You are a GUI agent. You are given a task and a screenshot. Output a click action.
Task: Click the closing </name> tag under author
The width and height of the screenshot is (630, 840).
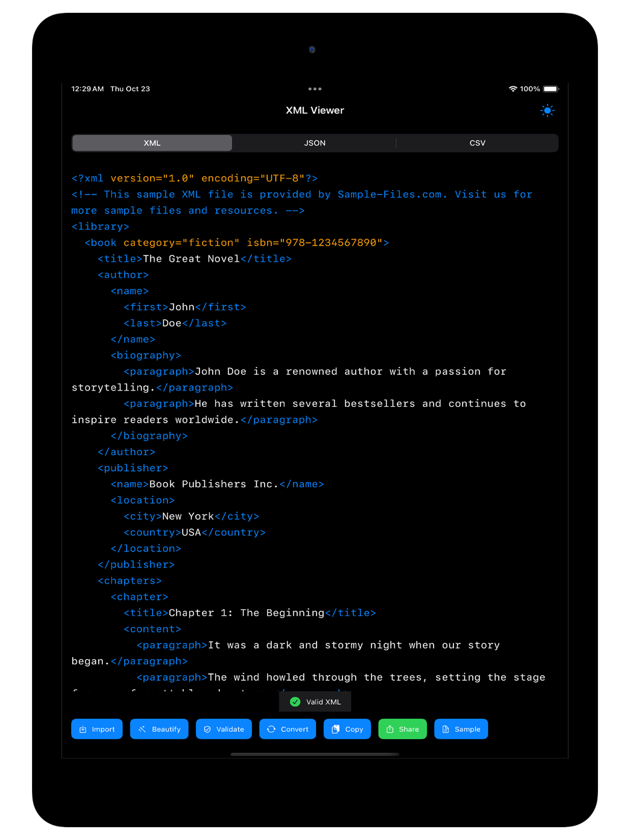tap(133, 339)
